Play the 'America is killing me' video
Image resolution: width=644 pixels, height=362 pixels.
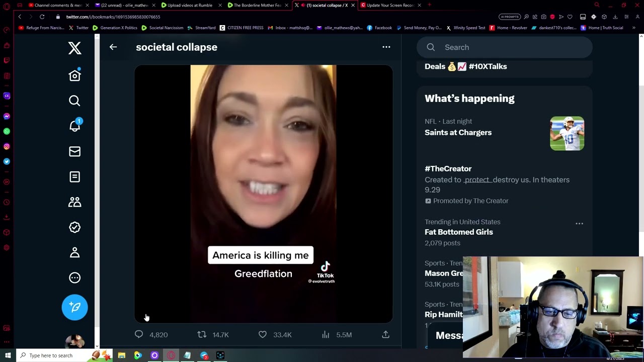point(264,194)
